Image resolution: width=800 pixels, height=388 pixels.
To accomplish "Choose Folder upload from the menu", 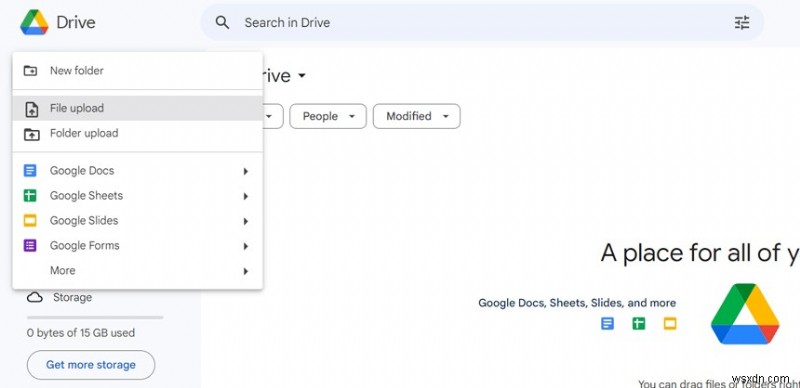I will (x=138, y=133).
